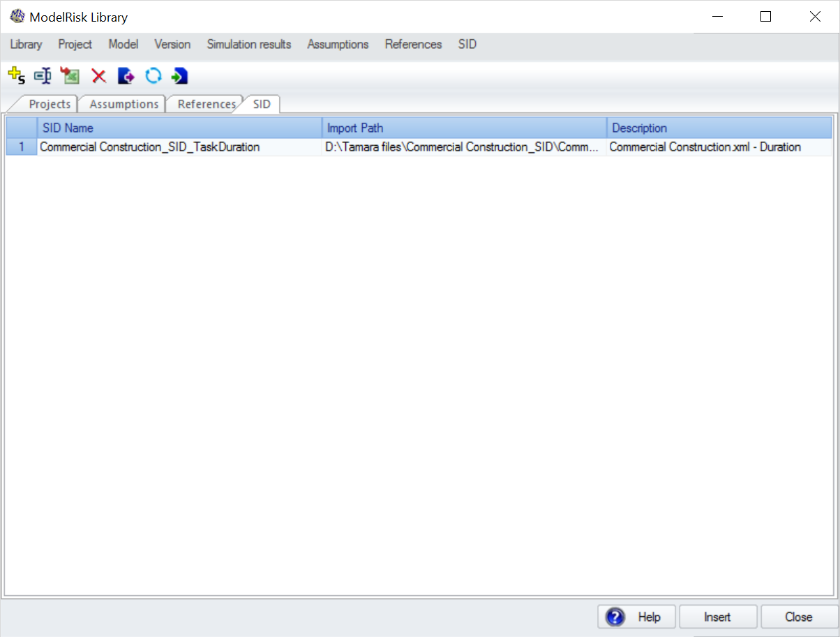Open the Library menu
840x637 pixels.
pos(25,44)
